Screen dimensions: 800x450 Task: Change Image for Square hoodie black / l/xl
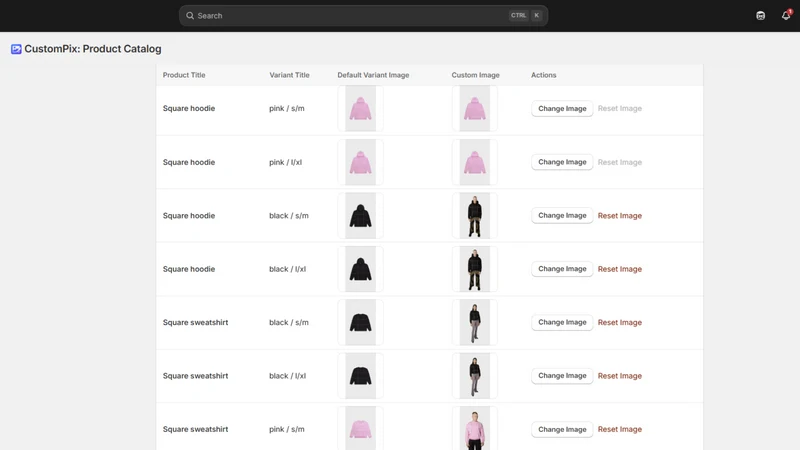(562, 269)
